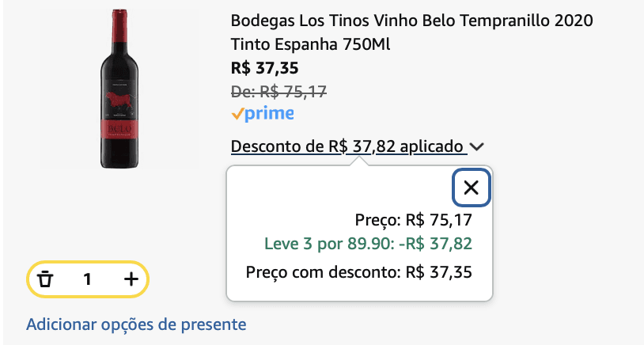Collapse the discount chevron arrow
The width and height of the screenshot is (644, 345).
click(x=476, y=146)
